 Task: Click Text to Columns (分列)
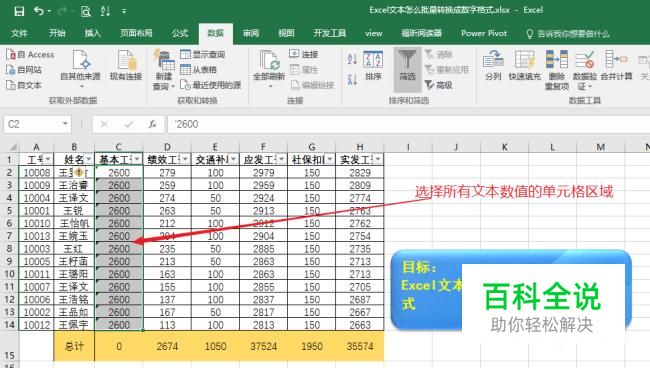click(493, 65)
